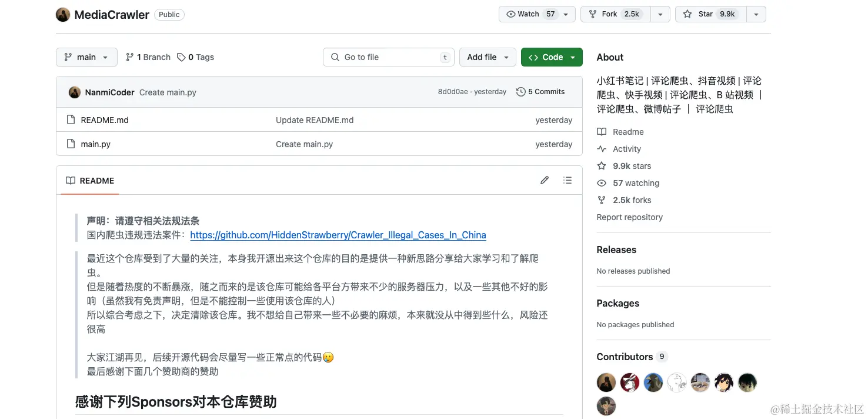Click the eye icon next to 57 watching

602,183
